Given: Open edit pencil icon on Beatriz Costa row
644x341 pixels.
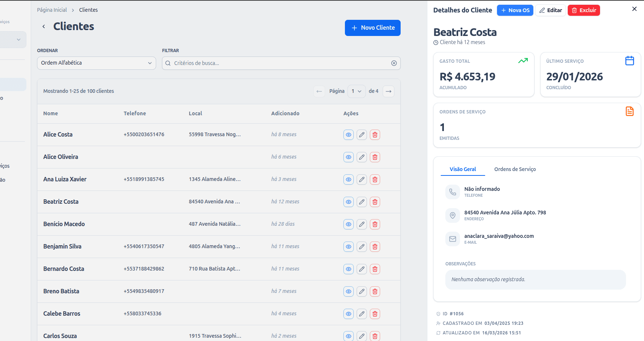Looking at the screenshot, I should tap(362, 202).
